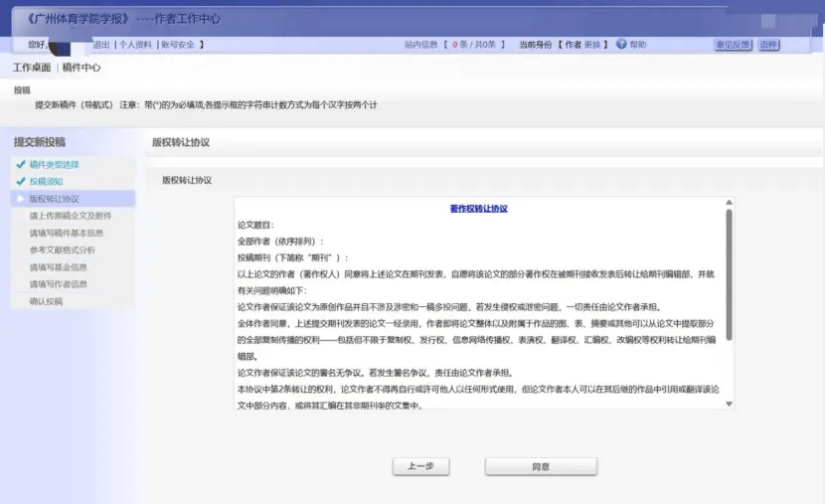The height and width of the screenshot is (504, 825).
Task: Open the 意见反馈 feedback button
Action: (733, 45)
